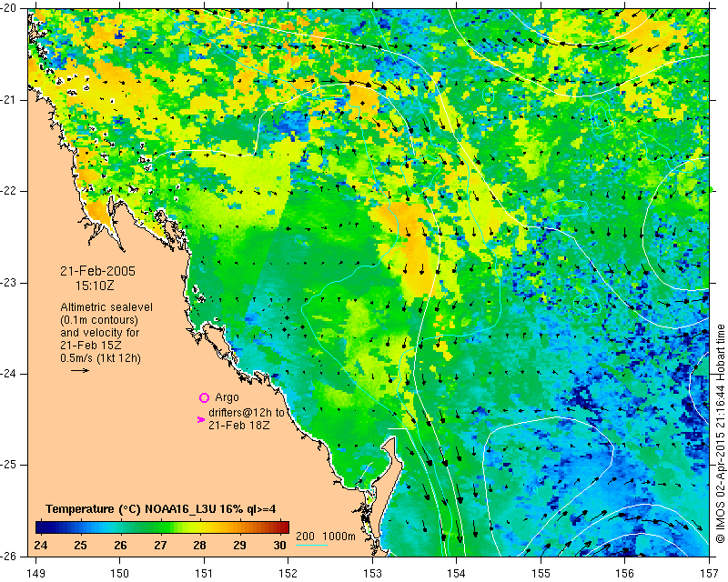The height and width of the screenshot is (582, 728).
Task: Click the longitude axis label '151'
Action: point(204,574)
